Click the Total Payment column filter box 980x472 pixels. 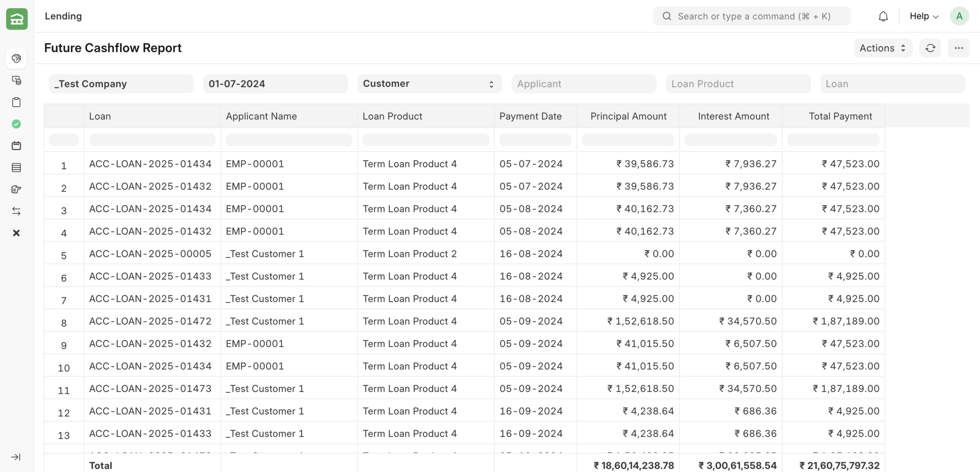(834, 140)
